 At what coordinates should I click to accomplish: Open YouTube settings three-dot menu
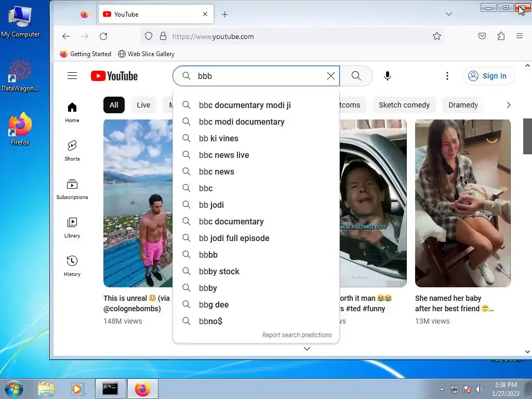[447, 76]
